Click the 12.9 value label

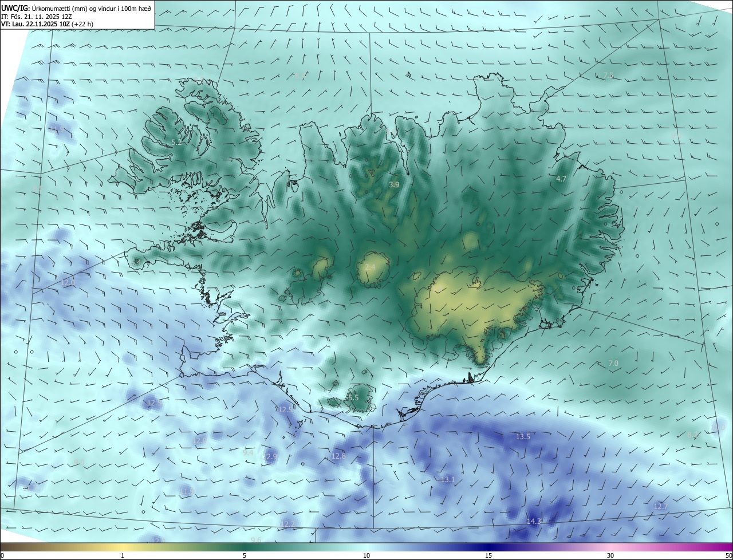tap(270, 456)
